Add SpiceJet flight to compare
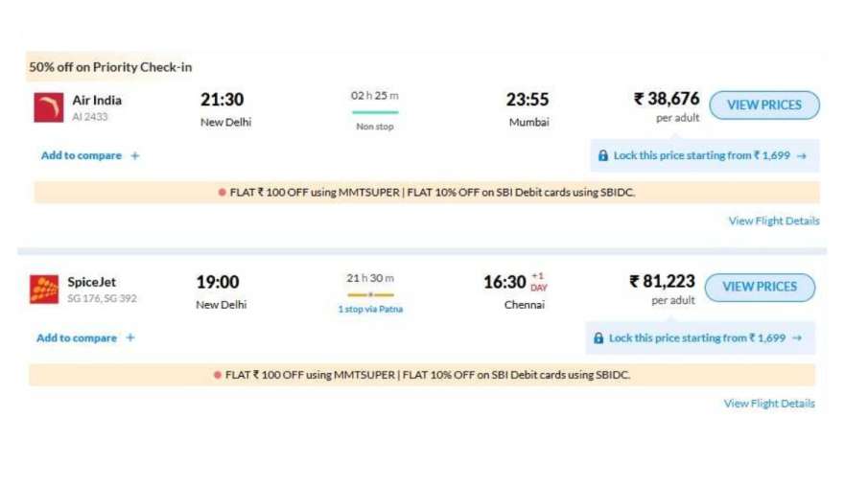The image size is (868, 488). point(77,338)
